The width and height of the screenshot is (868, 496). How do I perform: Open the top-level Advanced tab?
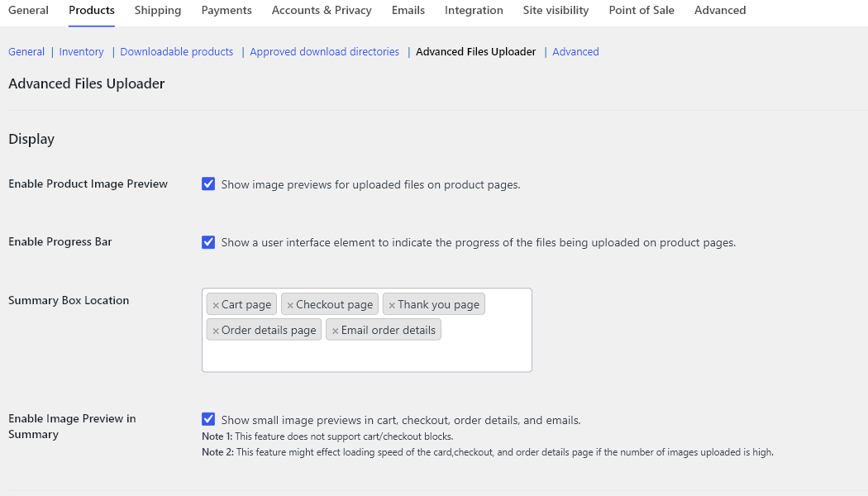click(x=720, y=11)
